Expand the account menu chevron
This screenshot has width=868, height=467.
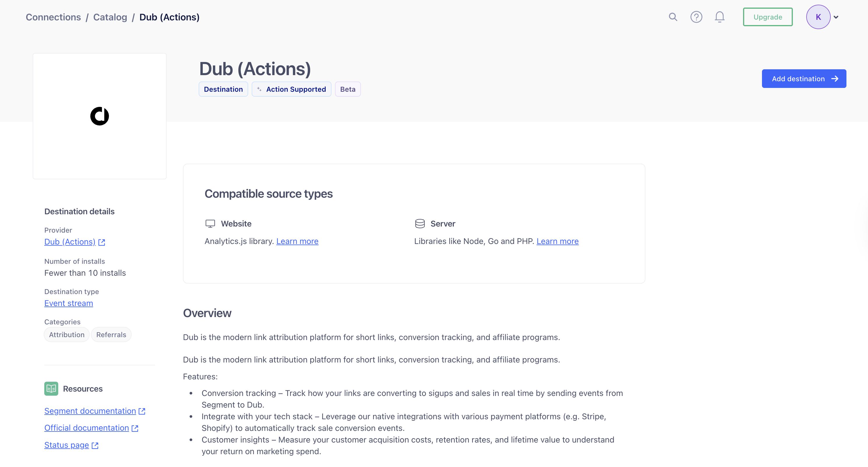click(836, 17)
